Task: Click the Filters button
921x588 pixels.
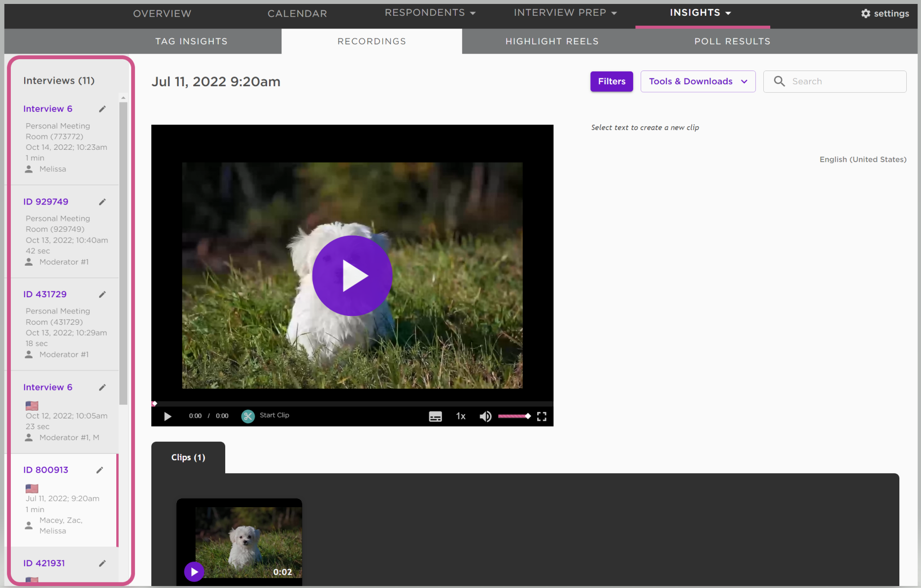Action: [x=612, y=81]
